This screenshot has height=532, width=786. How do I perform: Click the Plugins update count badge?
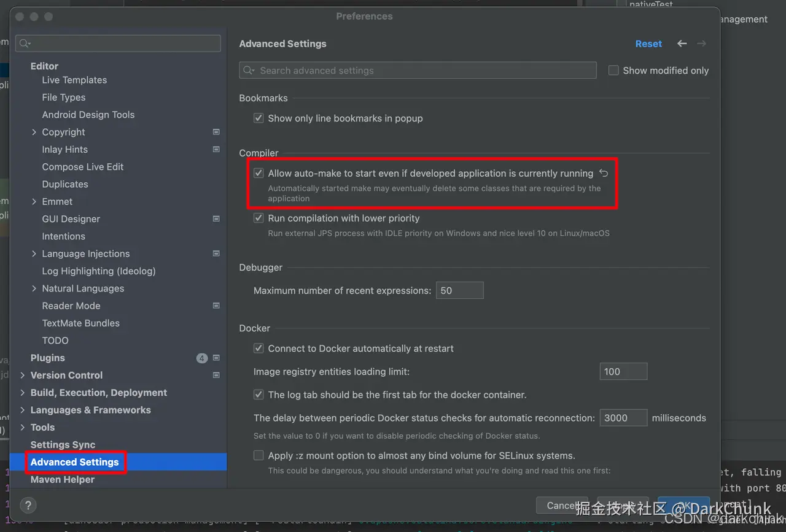pyautogui.click(x=202, y=358)
